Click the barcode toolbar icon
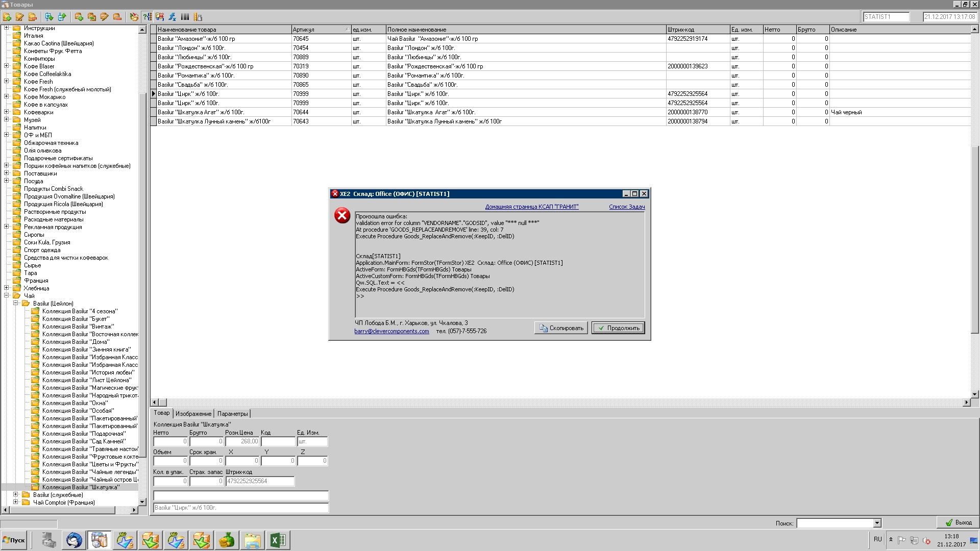980x551 pixels. (x=185, y=17)
